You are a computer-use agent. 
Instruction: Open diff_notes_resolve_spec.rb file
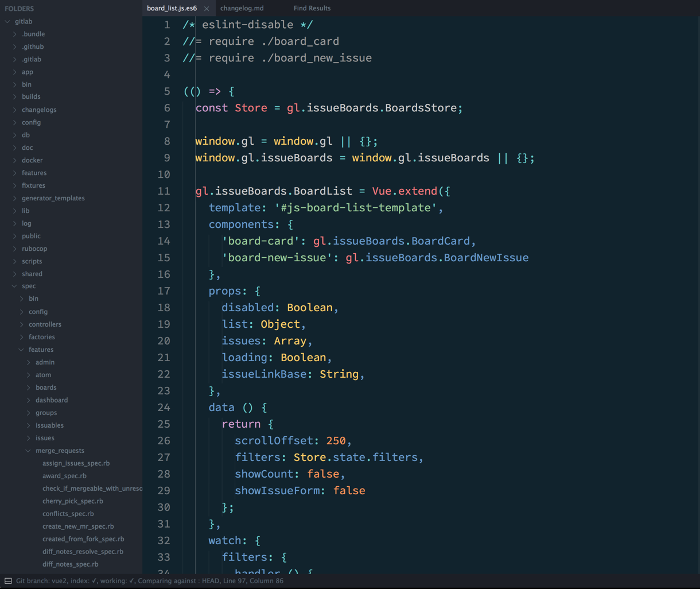tap(83, 552)
